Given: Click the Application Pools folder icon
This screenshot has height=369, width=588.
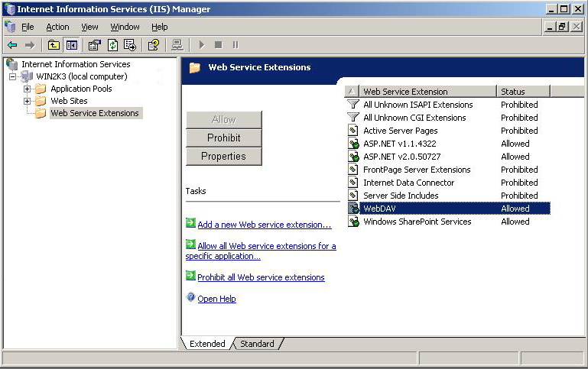Looking at the screenshot, I should click(40, 89).
